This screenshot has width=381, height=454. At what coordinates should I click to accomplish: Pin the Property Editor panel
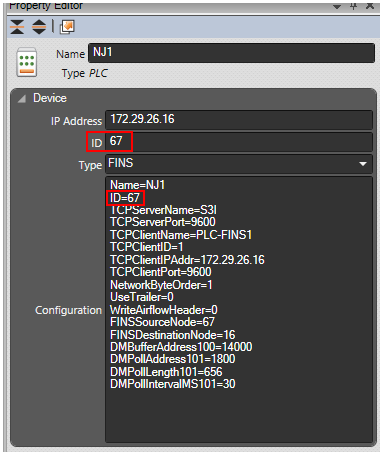[x=354, y=6]
